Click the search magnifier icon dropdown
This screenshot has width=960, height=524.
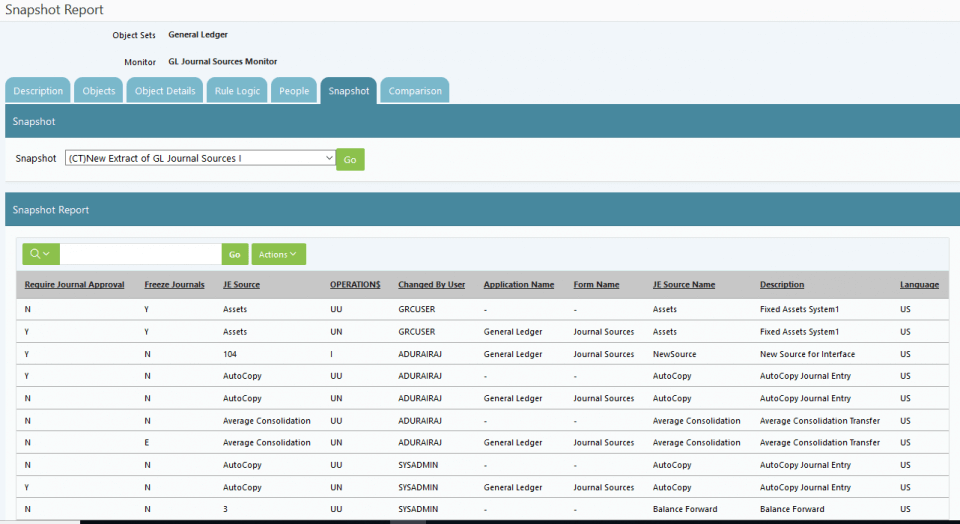[x=40, y=254]
